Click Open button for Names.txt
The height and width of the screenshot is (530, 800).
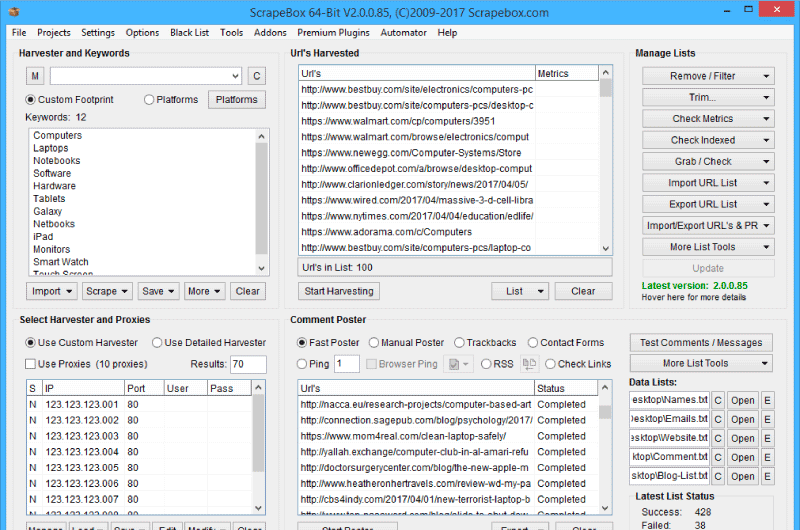(x=742, y=400)
